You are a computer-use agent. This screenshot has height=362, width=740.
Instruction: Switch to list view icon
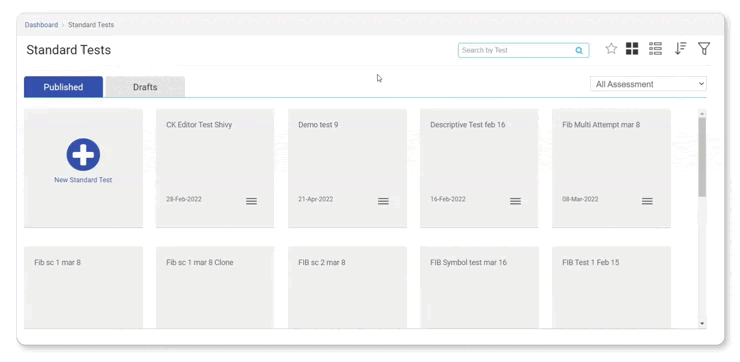[656, 49]
